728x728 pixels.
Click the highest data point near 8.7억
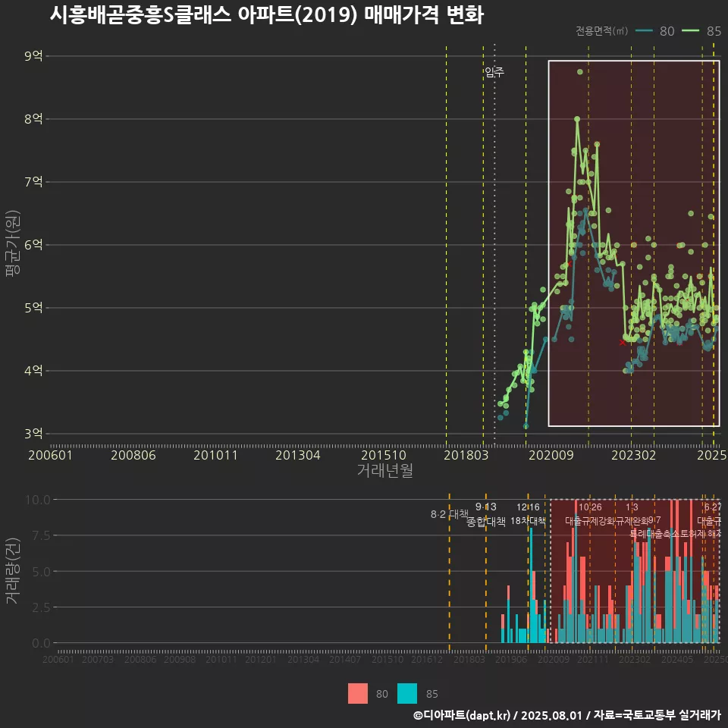(580, 72)
